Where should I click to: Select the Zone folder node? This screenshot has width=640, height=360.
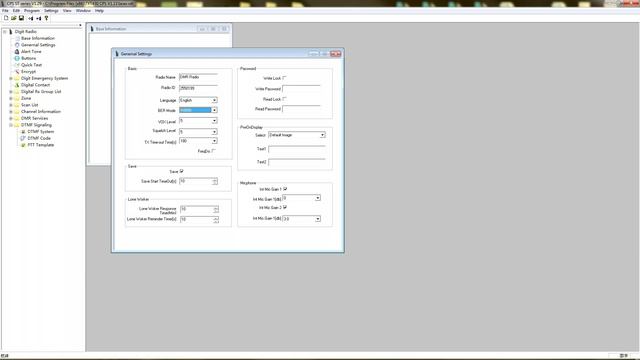click(26, 98)
